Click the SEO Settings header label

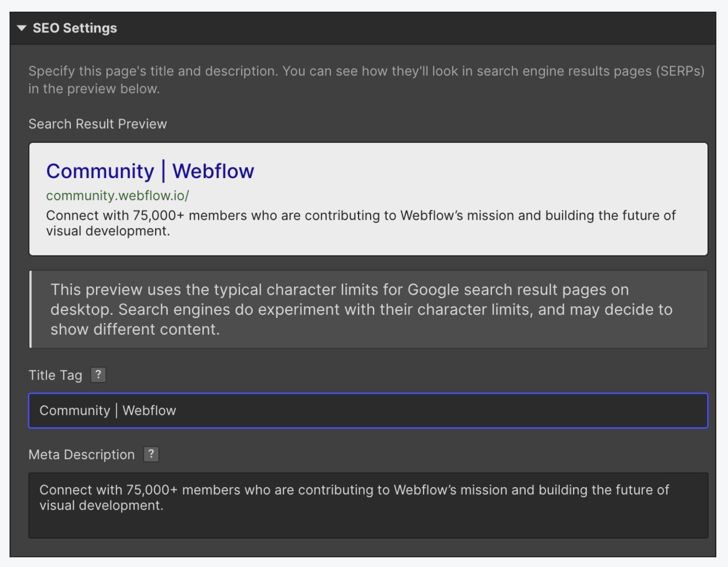(x=75, y=27)
